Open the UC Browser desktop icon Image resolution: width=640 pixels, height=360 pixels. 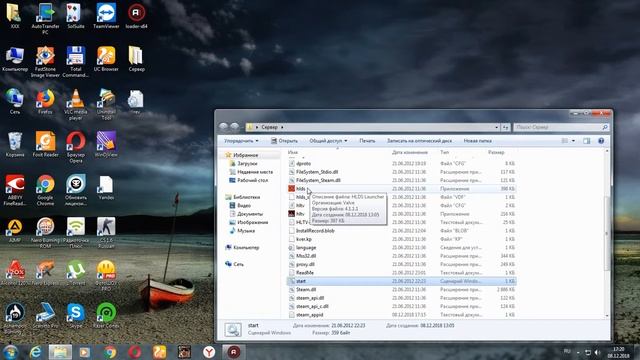tap(106, 58)
